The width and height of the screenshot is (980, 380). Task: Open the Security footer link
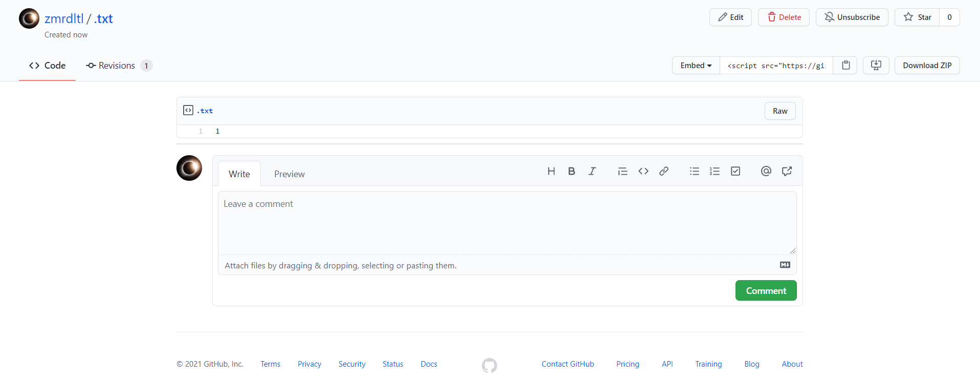point(352,364)
